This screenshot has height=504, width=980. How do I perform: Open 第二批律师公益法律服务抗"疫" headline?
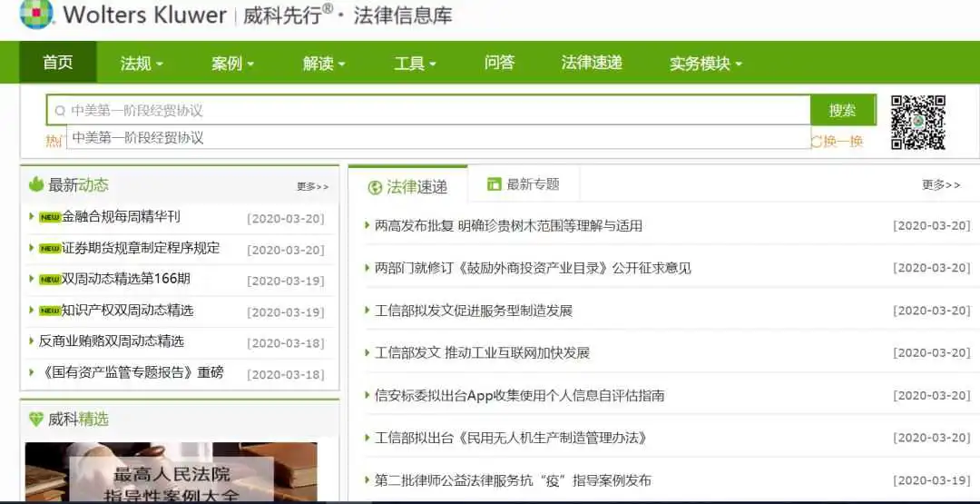click(x=513, y=480)
